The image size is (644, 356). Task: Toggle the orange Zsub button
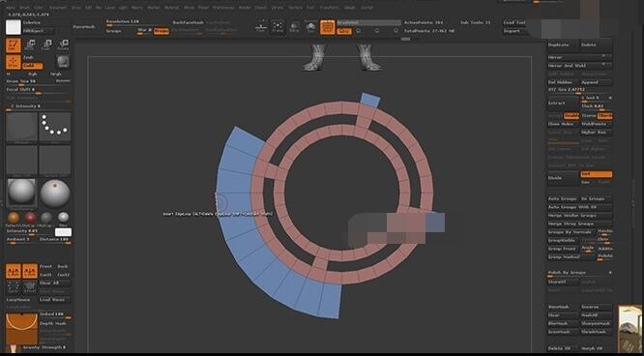point(33,66)
